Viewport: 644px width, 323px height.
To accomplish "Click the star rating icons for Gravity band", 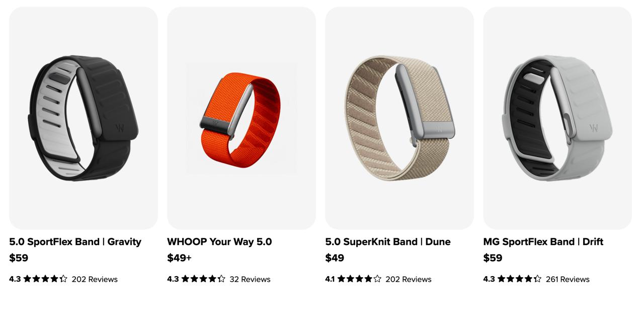I will (x=45, y=279).
